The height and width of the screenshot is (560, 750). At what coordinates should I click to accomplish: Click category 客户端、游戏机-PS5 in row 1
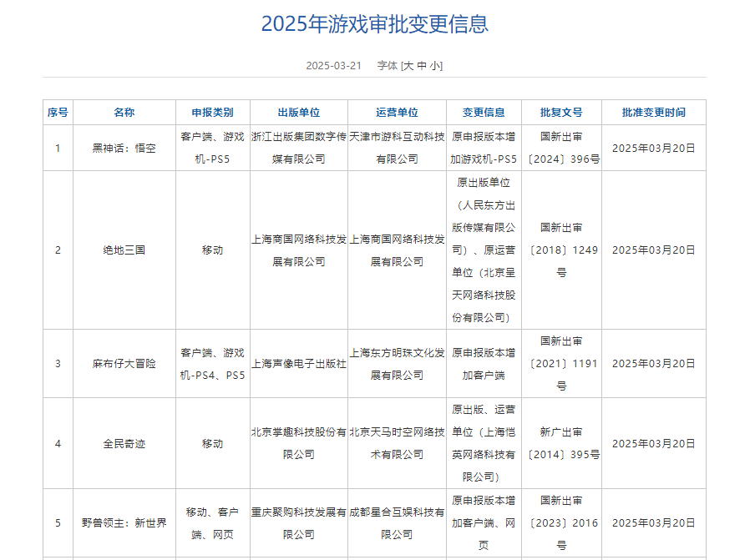click(212, 148)
